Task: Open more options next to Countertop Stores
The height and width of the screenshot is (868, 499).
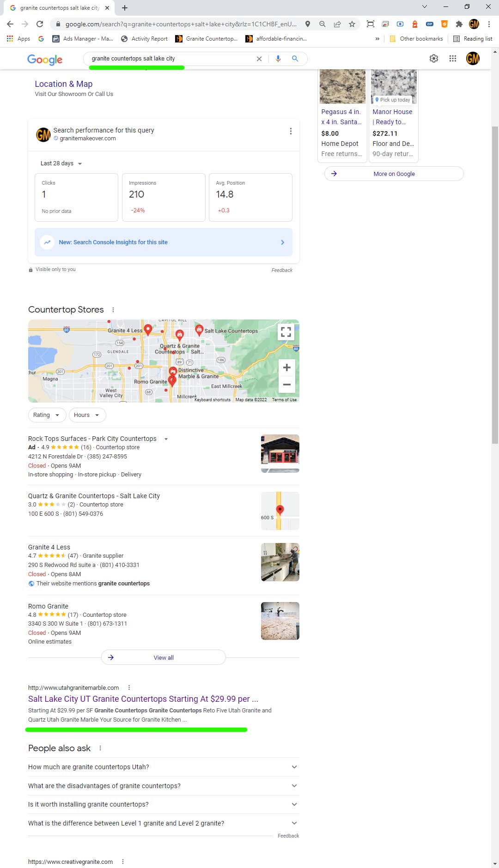Action: click(x=113, y=310)
